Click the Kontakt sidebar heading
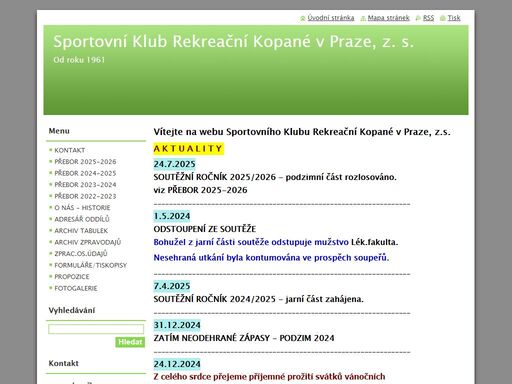512x384 pixels. 63,363
